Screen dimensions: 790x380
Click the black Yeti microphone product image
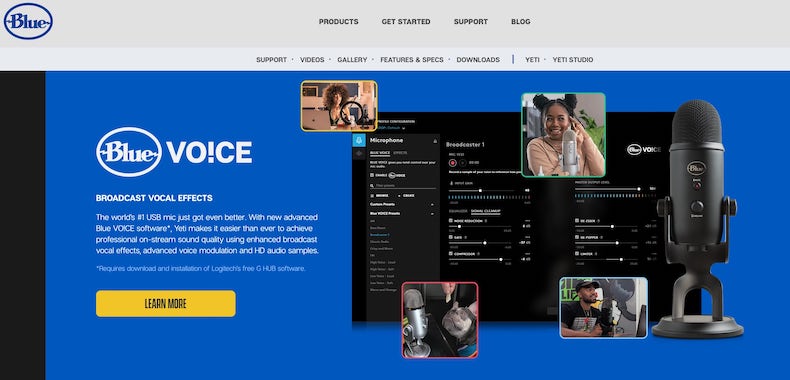[697, 218]
